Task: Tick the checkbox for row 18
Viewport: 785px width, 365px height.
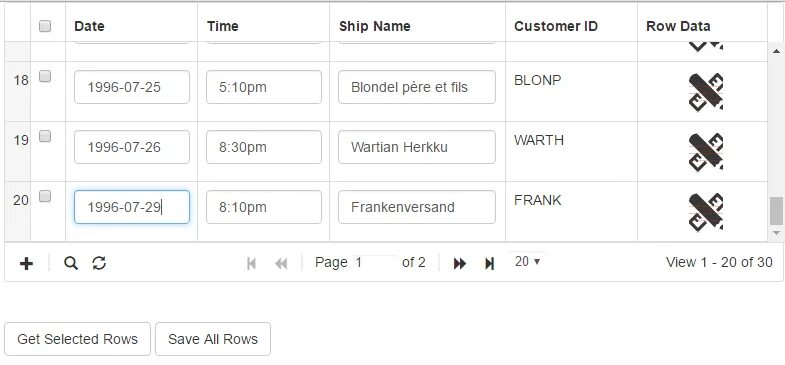Action: [x=45, y=76]
